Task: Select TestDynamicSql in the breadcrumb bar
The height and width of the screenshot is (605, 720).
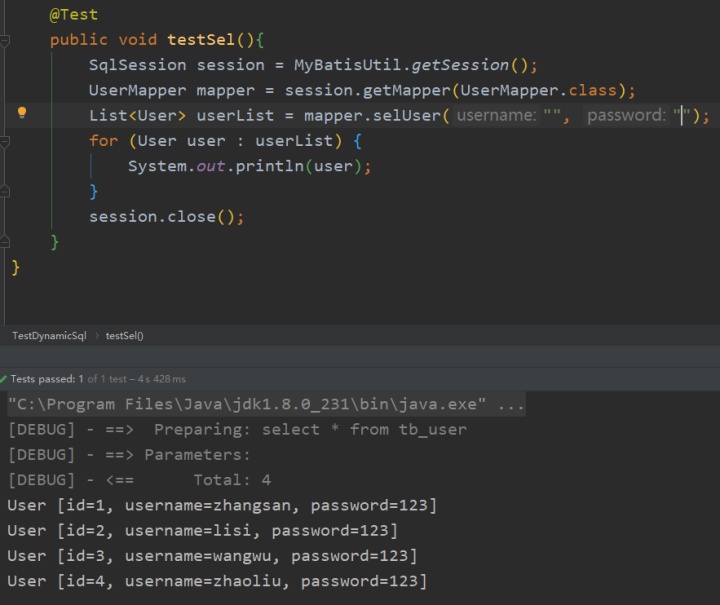Action: click(49, 336)
